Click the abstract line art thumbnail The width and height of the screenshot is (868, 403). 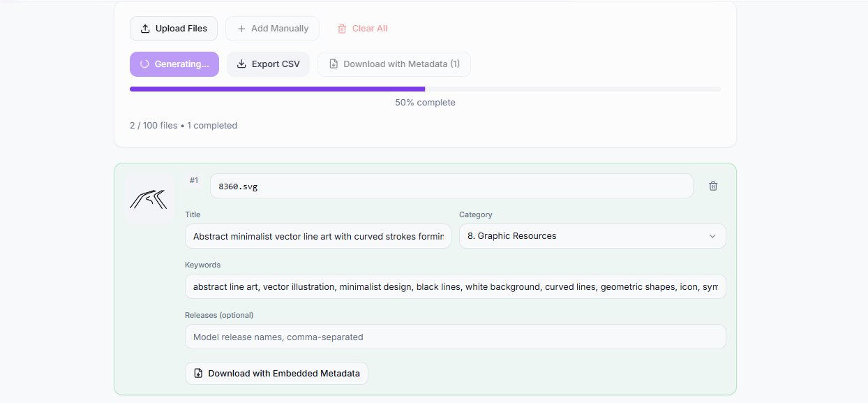149,200
